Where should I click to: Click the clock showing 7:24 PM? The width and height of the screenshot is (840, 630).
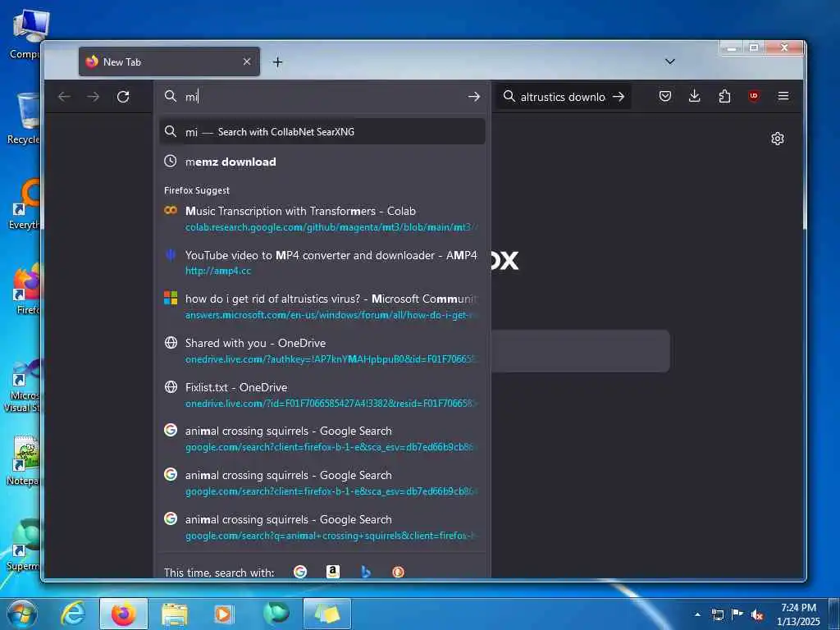(x=798, y=614)
